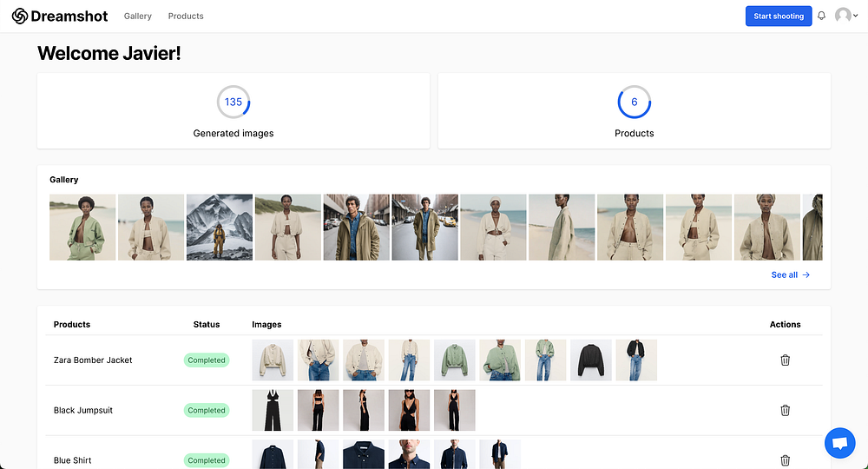The height and width of the screenshot is (469, 868).
Task: Go to the Products page
Action: pos(186,16)
